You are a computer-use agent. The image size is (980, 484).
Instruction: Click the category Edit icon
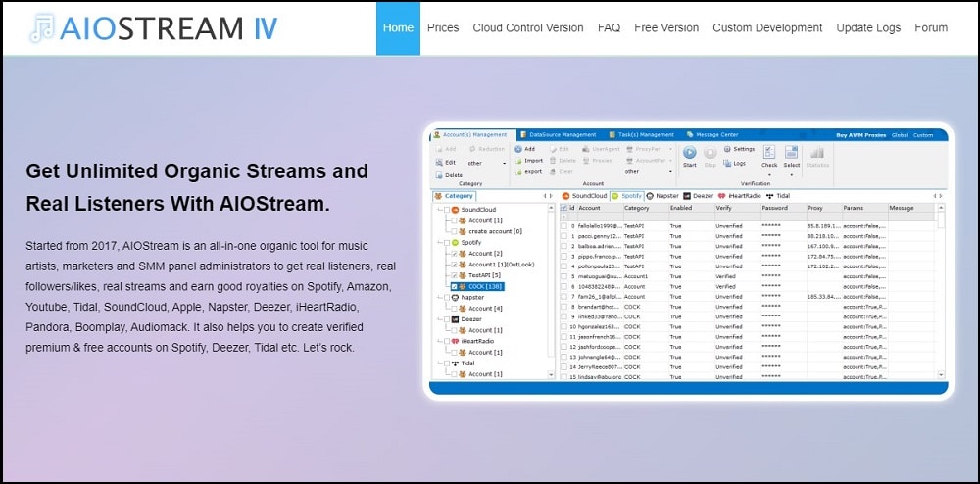click(x=439, y=163)
